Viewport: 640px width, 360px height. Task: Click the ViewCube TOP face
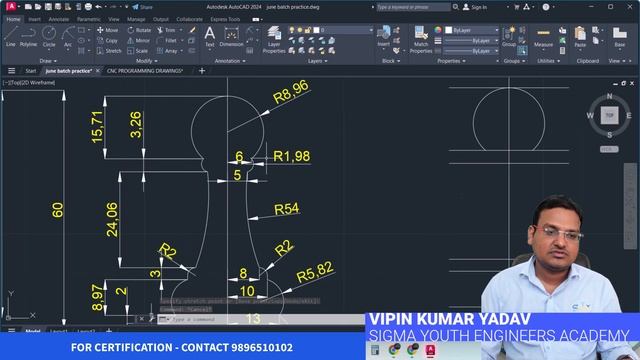tap(609, 115)
